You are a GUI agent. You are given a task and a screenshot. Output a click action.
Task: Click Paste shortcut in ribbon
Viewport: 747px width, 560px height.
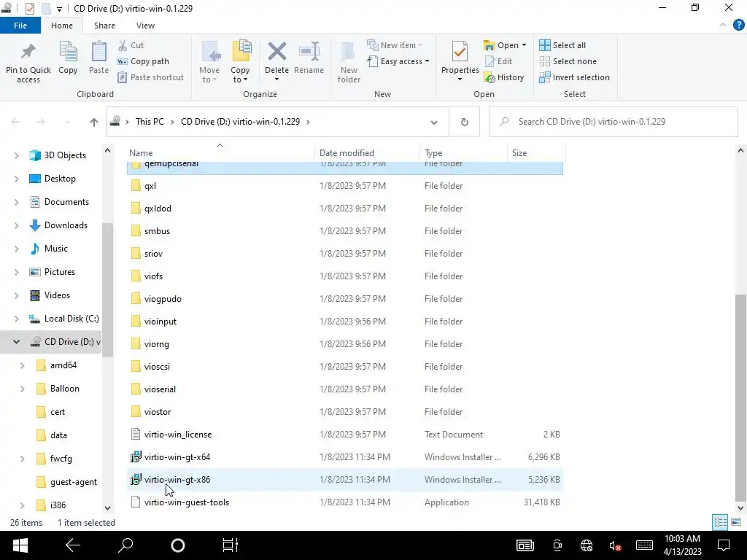pyautogui.click(x=150, y=77)
